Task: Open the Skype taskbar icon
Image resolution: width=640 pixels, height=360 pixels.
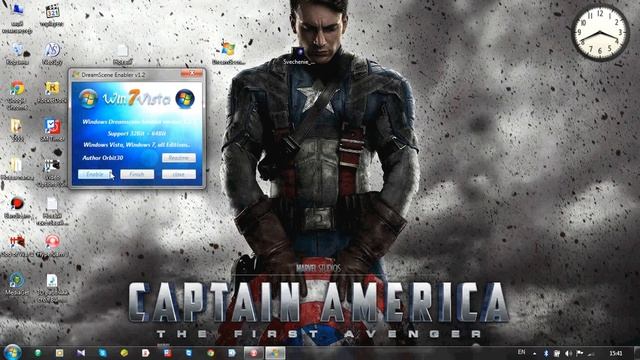Action: 102,353
